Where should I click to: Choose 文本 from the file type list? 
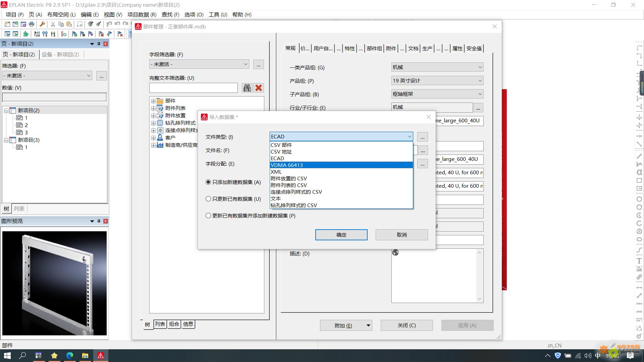(x=341, y=198)
